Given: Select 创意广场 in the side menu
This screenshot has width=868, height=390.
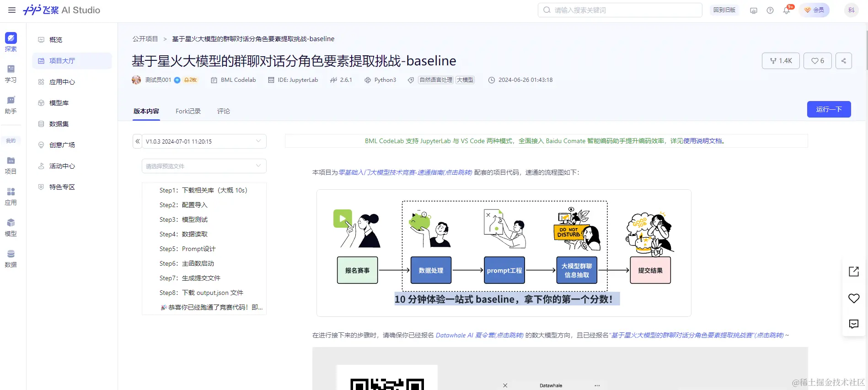Looking at the screenshot, I should pyautogui.click(x=72, y=145).
